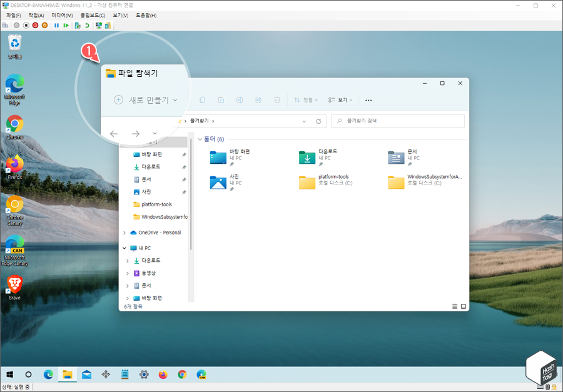
Task: Unpin 사진 via sidebar pin icon
Action: coord(184,193)
